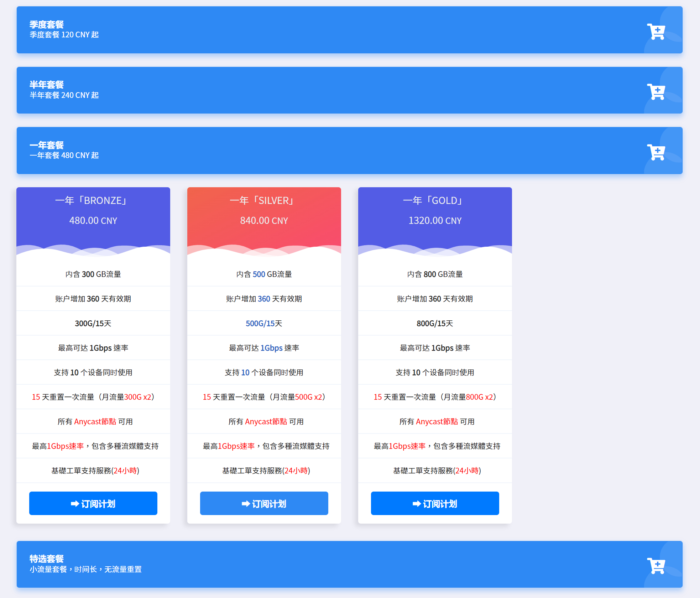Screen dimensions: 700x598
Task: Click 所有 Anycast節點 可用 in BRONZE card
Action: 95,421
